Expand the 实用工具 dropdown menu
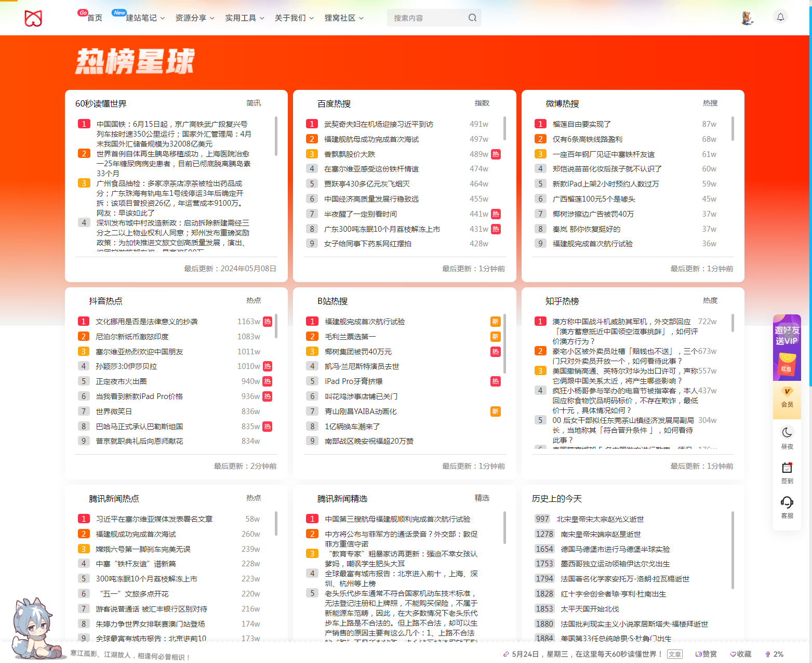The width and height of the screenshot is (812, 663). (x=245, y=18)
